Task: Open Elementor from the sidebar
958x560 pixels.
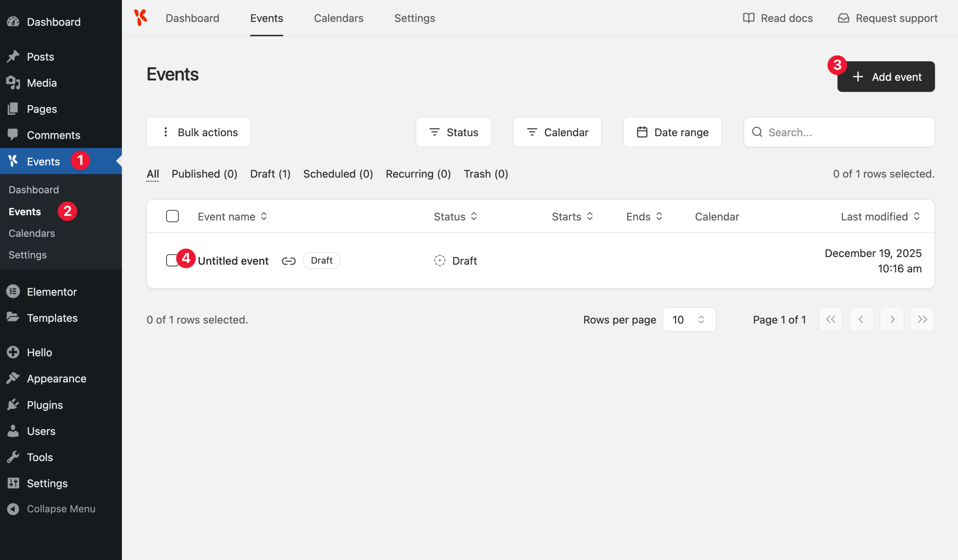Action: point(52,292)
